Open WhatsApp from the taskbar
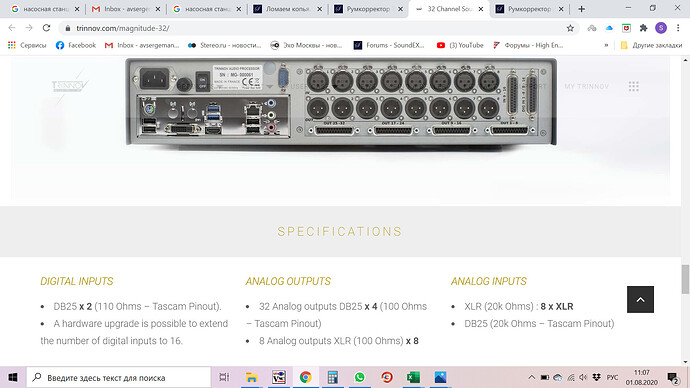The width and height of the screenshot is (690, 388). pos(360,377)
